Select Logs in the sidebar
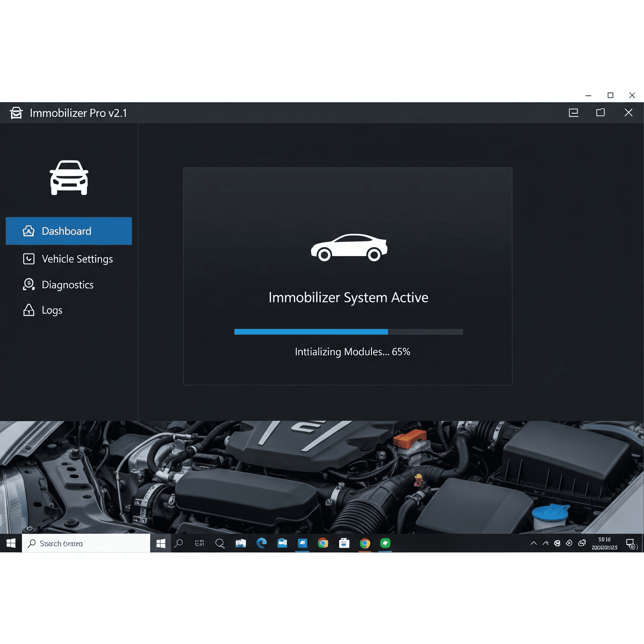 52,310
